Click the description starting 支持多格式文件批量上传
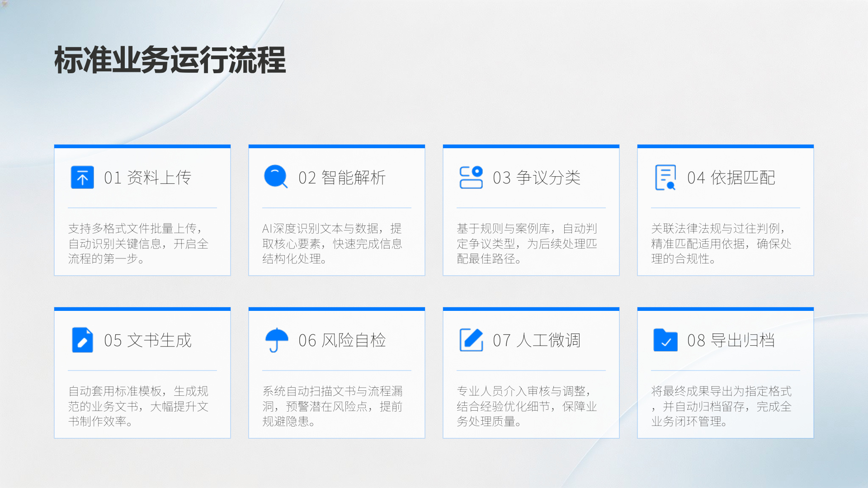Screen dimensions: 868x488 (x=138, y=244)
